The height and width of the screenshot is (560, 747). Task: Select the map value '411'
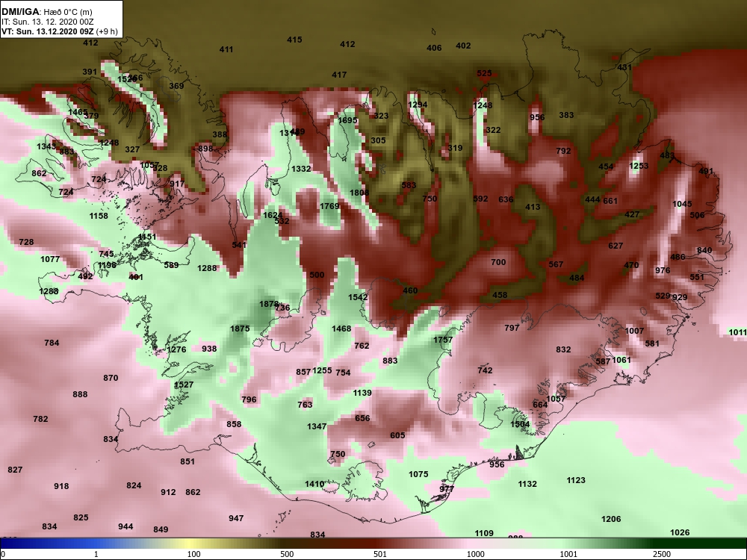pos(226,49)
